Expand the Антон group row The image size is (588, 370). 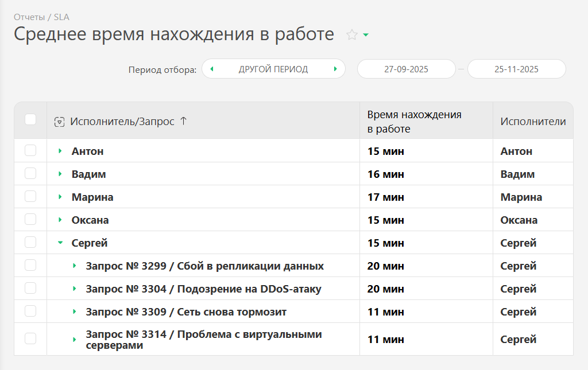[60, 151]
